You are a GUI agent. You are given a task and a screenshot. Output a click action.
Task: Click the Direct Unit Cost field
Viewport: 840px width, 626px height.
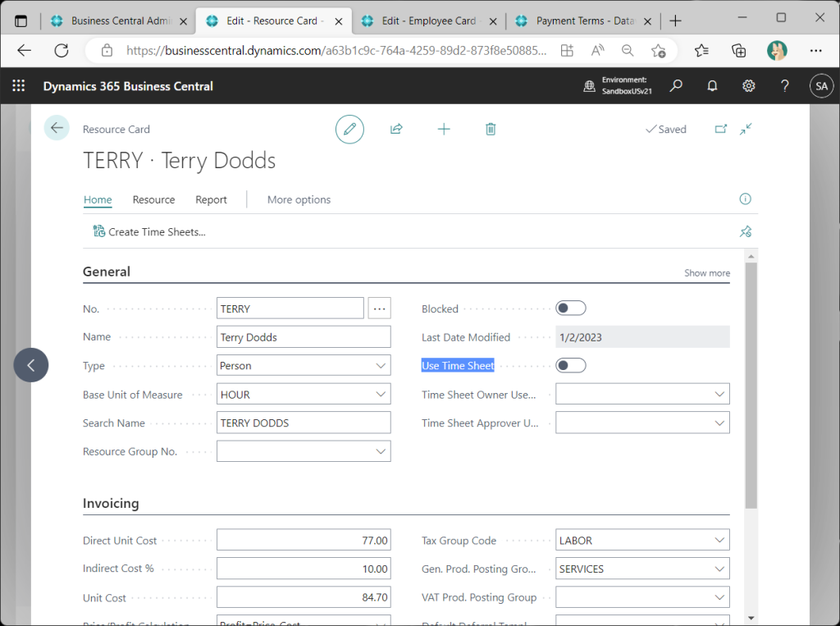tap(304, 540)
